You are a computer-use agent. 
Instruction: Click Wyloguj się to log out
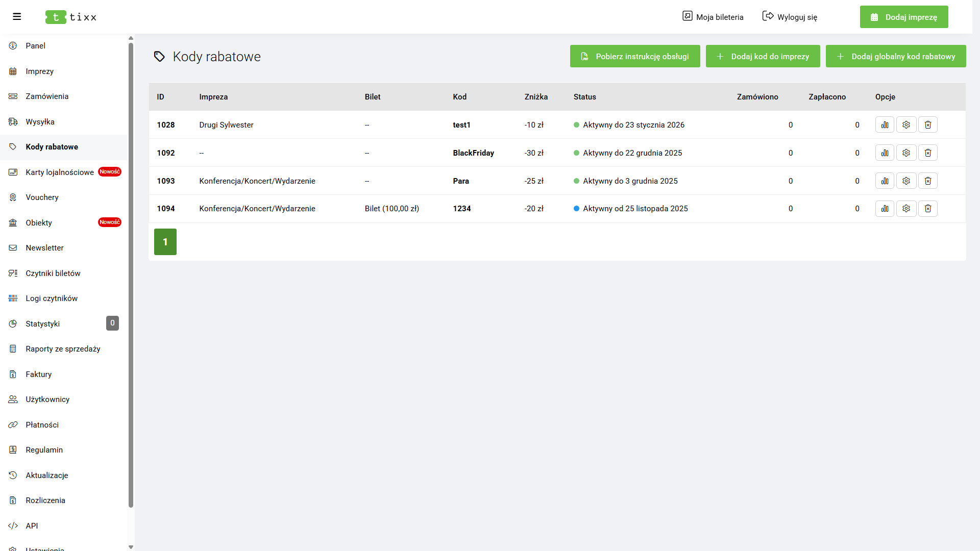(x=790, y=17)
